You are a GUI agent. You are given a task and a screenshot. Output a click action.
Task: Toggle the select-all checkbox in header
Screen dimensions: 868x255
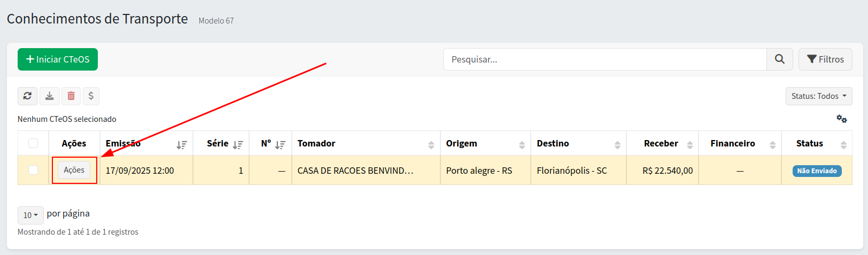point(33,143)
